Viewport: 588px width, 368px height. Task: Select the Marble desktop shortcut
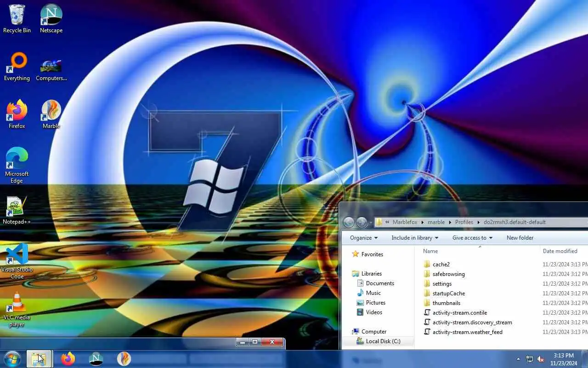(51, 115)
